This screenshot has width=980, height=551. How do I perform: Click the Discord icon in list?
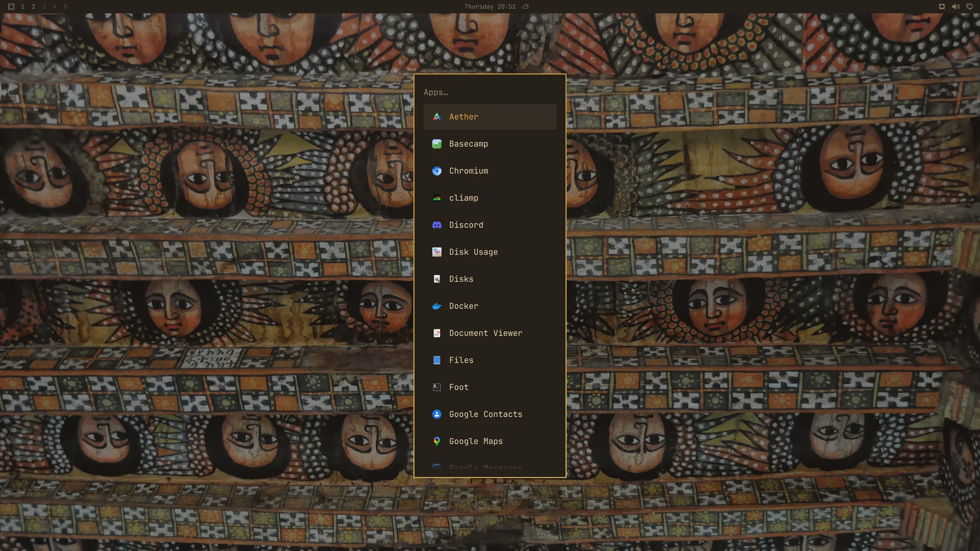pyautogui.click(x=437, y=225)
